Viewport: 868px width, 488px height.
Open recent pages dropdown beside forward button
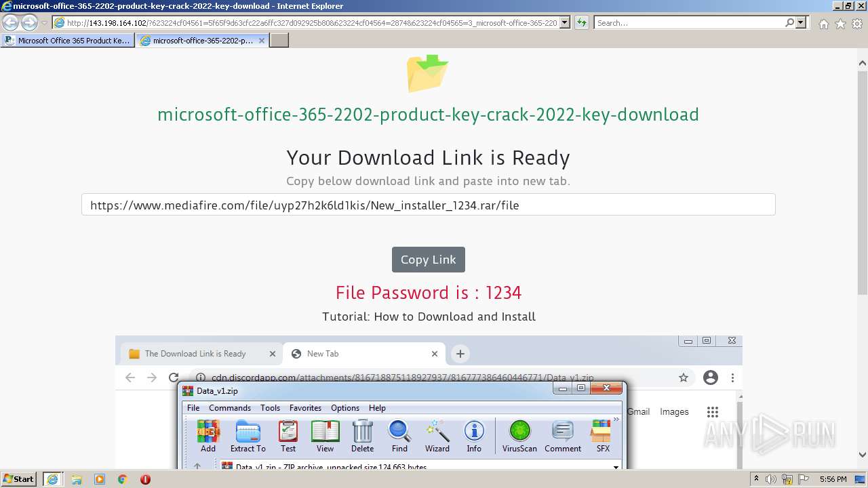[x=44, y=23]
